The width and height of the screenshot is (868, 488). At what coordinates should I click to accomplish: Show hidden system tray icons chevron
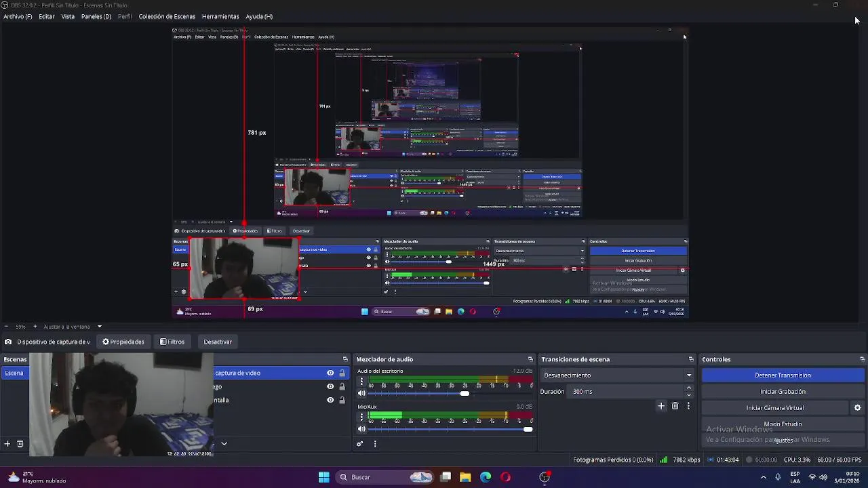tap(764, 477)
